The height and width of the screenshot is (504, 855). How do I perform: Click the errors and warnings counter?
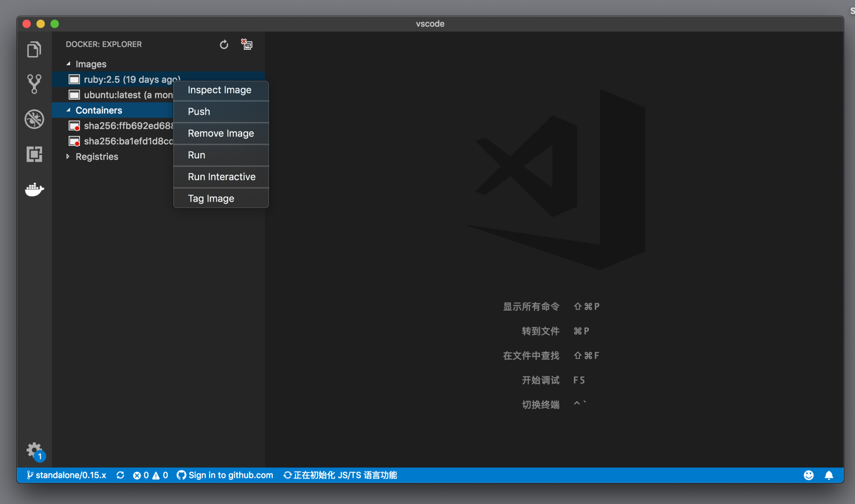pos(151,475)
